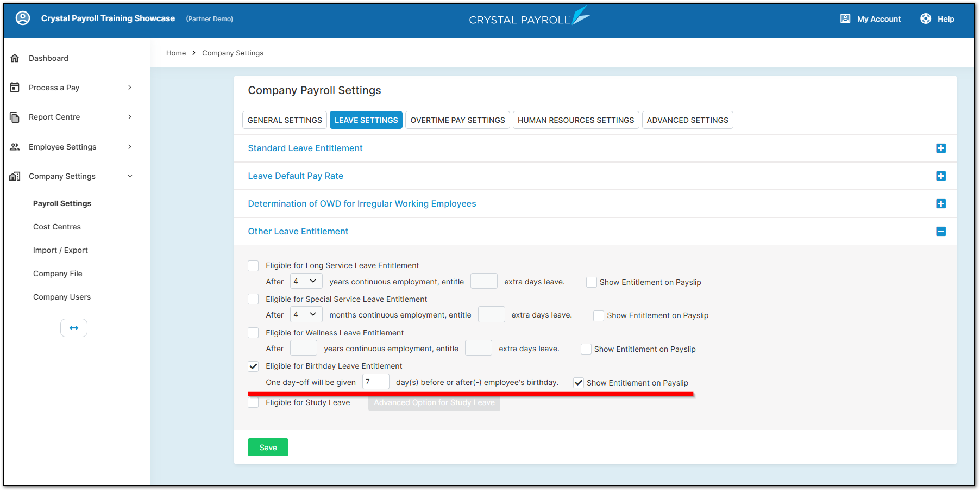Screen dimensions: 980x491
Task: Open My Account icon
Action: click(x=845, y=18)
